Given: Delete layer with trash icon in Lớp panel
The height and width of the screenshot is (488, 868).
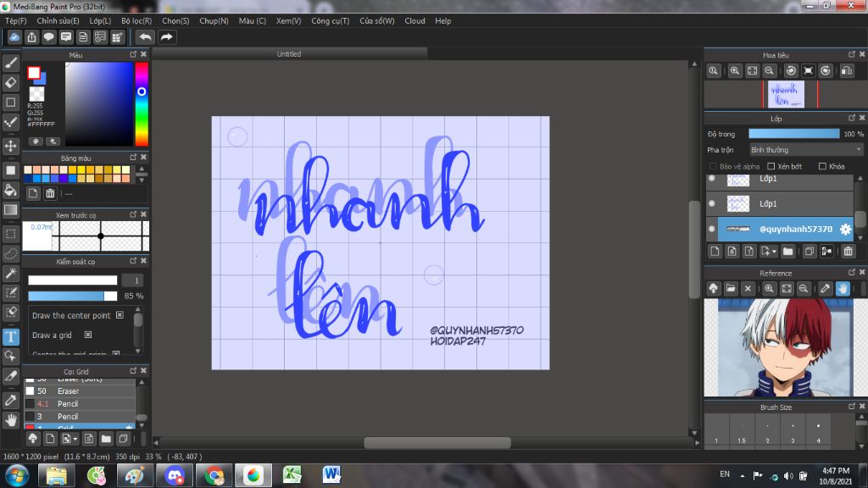Looking at the screenshot, I should pyautogui.click(x=848, y=252).
